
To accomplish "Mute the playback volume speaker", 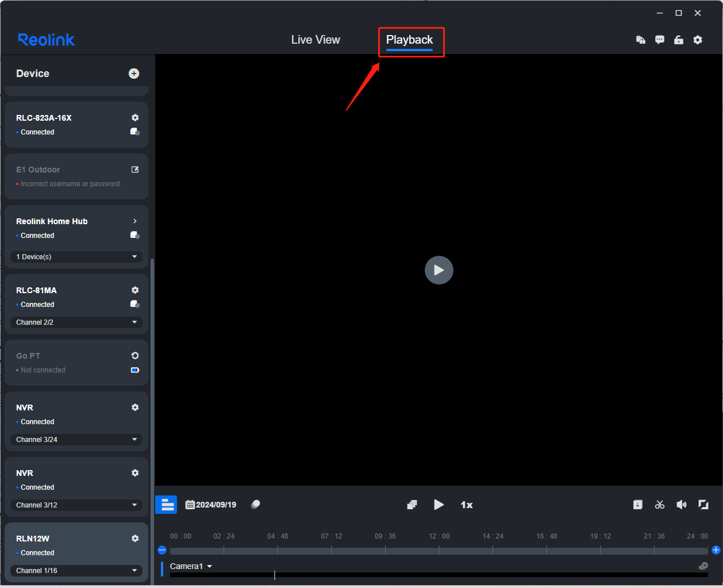I will coord(682,505).
